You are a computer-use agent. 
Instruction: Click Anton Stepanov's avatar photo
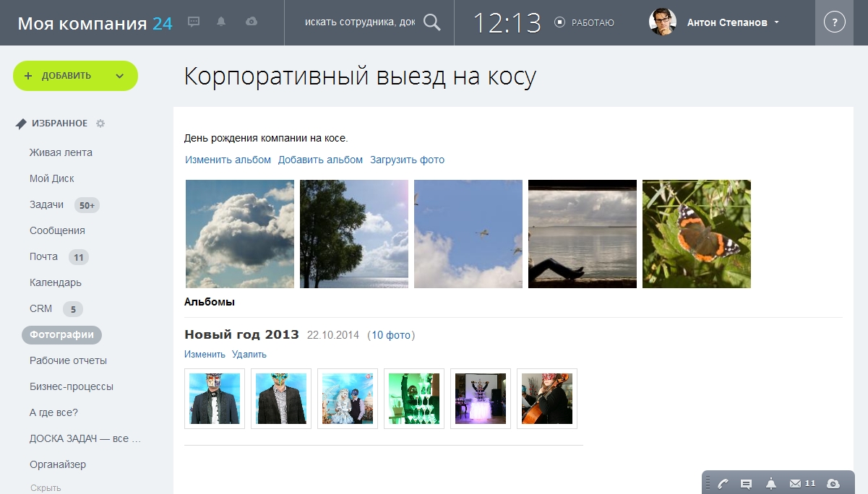(x=663, y=22)
